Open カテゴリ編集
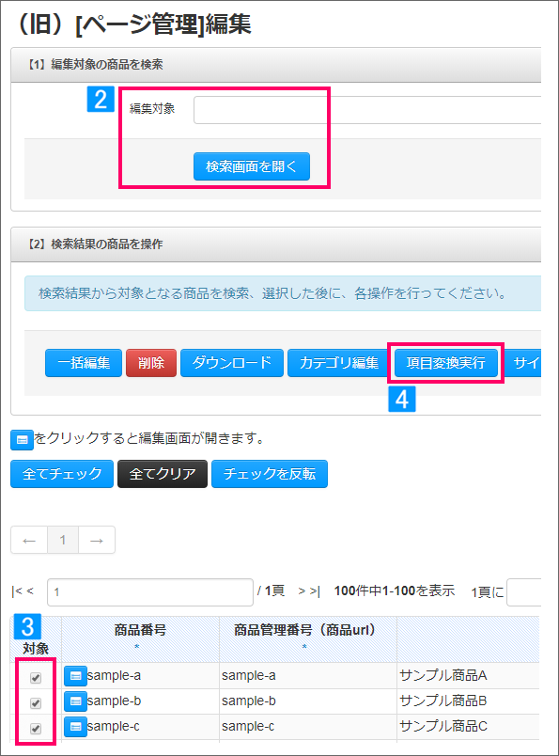The image size is (559, 756). [x=339, y=363]
